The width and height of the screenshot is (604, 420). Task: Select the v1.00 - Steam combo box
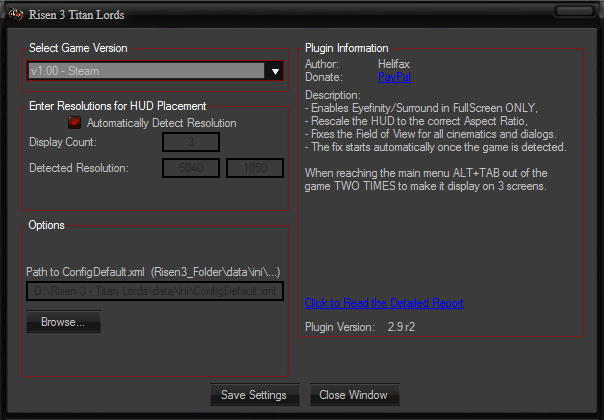click(x=155, y=71)
